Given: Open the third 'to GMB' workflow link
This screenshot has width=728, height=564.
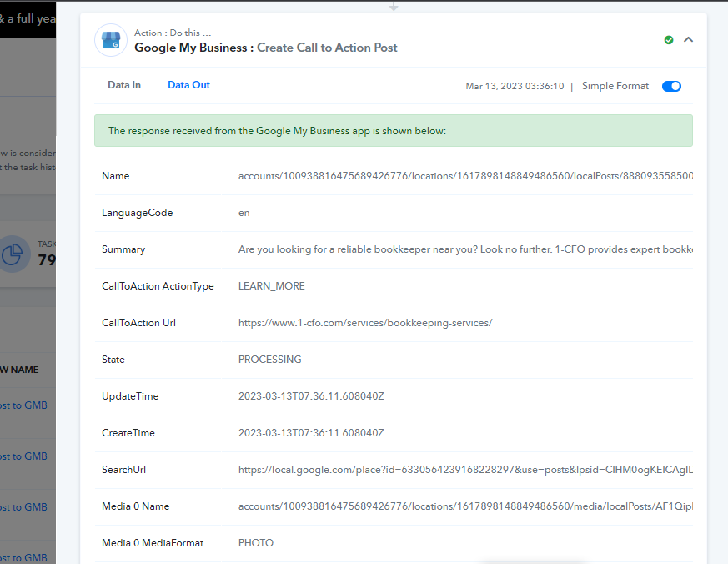Looking at the screenshot, I should 23,507.
